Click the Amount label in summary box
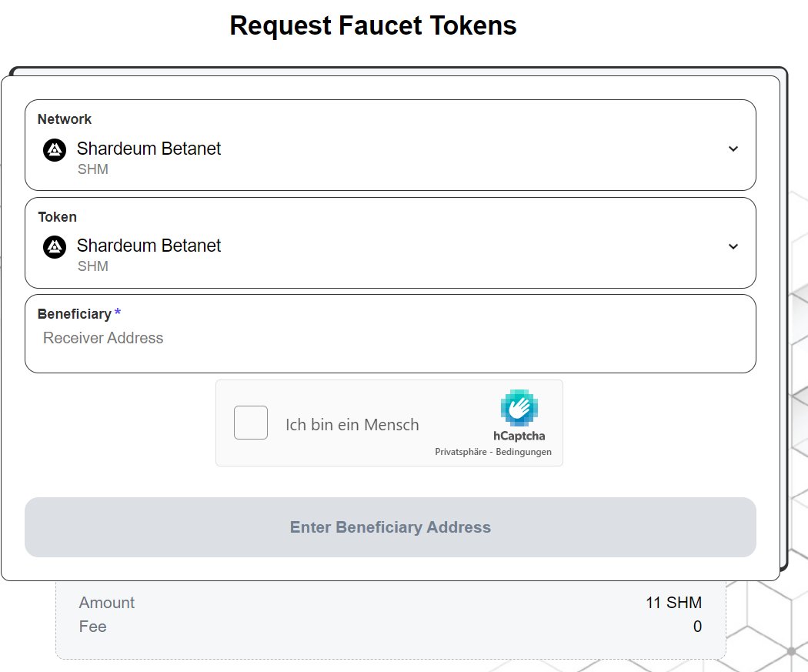Image resolution: width=808 pixels, height=672 pixels. click(x=106, y=603)
